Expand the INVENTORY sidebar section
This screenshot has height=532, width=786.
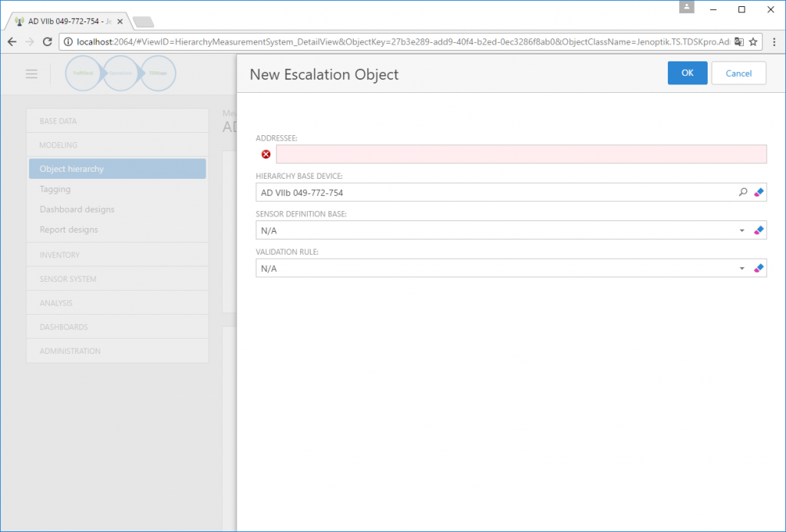(x=117, y=254)
